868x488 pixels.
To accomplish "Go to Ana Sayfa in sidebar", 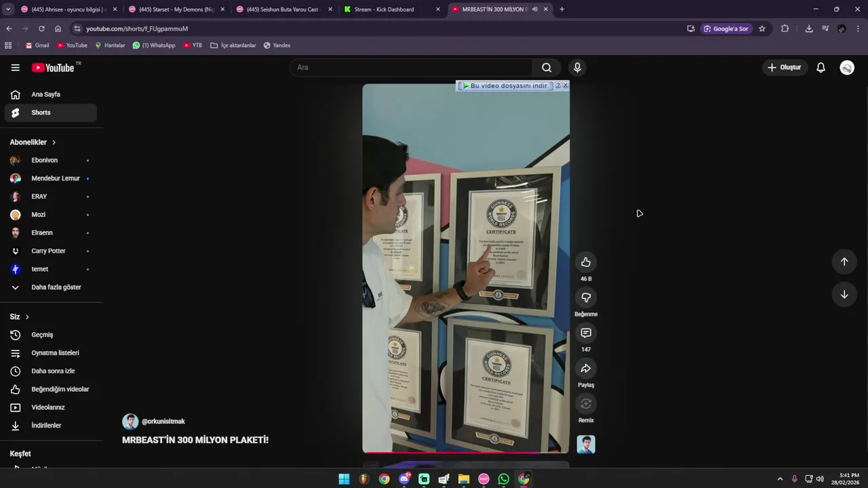I will [52, 94].
